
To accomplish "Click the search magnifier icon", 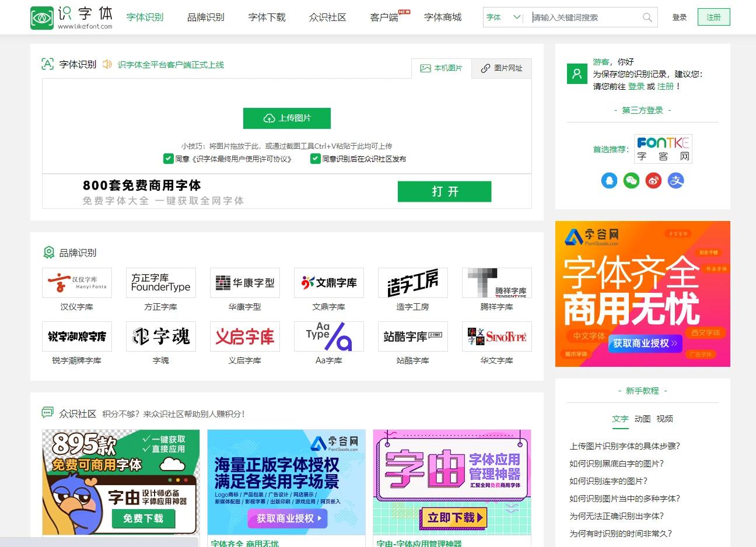I will coord(647,17).
